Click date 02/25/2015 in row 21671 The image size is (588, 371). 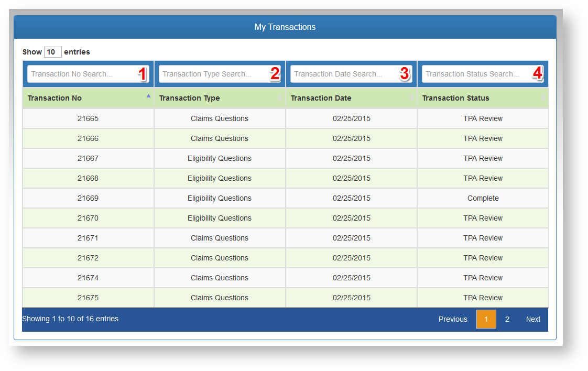click(x=351, y=238)
